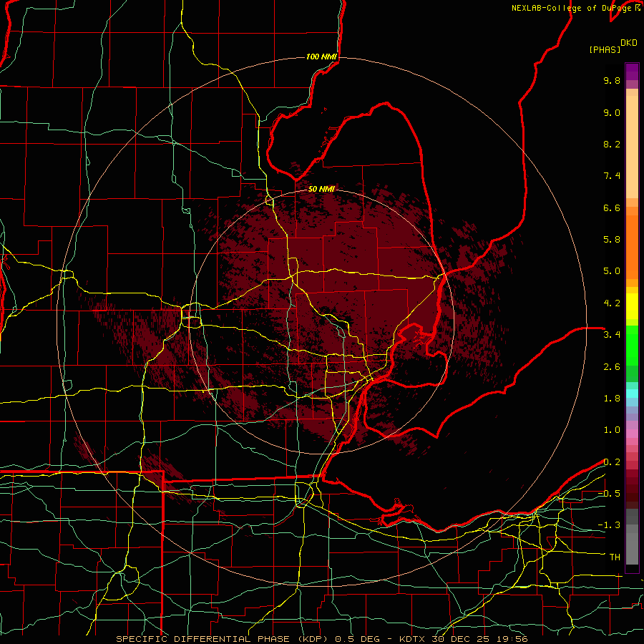Click the [PHAS] scale heading
The image size is (644, 644).
(605, 49)
